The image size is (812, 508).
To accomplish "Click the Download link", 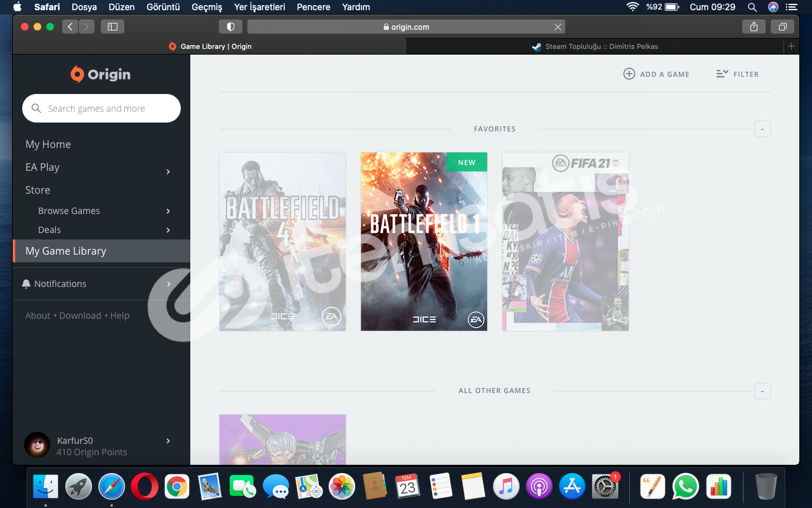I will 80,316.
